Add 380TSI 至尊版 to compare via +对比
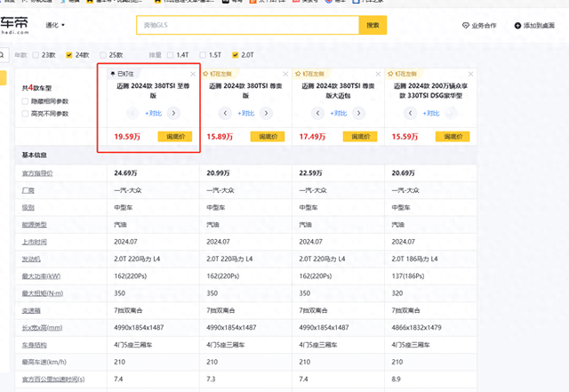 [154, 113]
